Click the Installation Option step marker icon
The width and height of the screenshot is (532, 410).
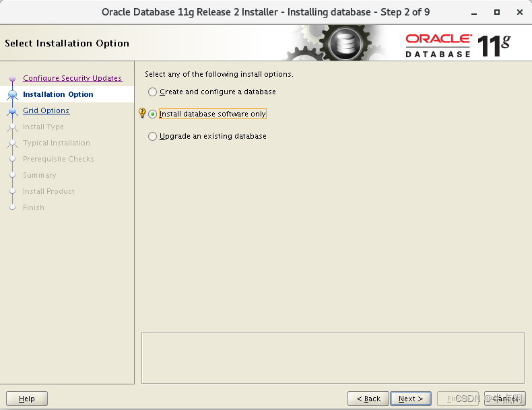(x=13, y=95)
